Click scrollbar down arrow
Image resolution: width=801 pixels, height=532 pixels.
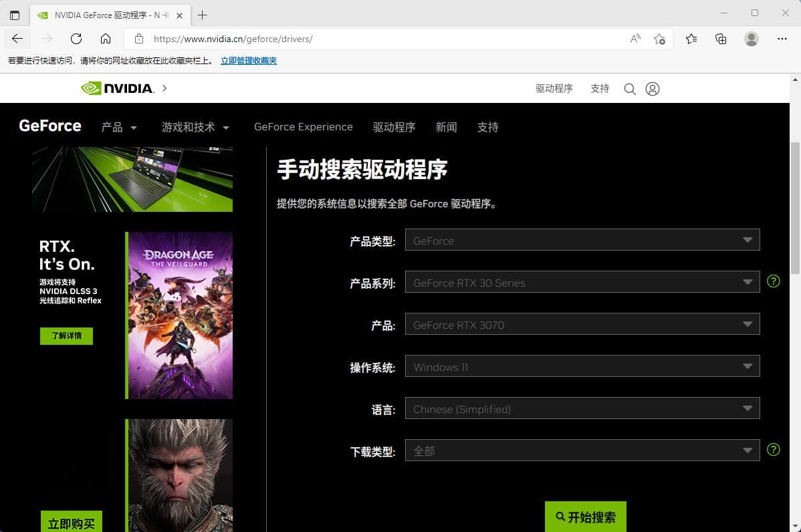click(x=796, y=527)
